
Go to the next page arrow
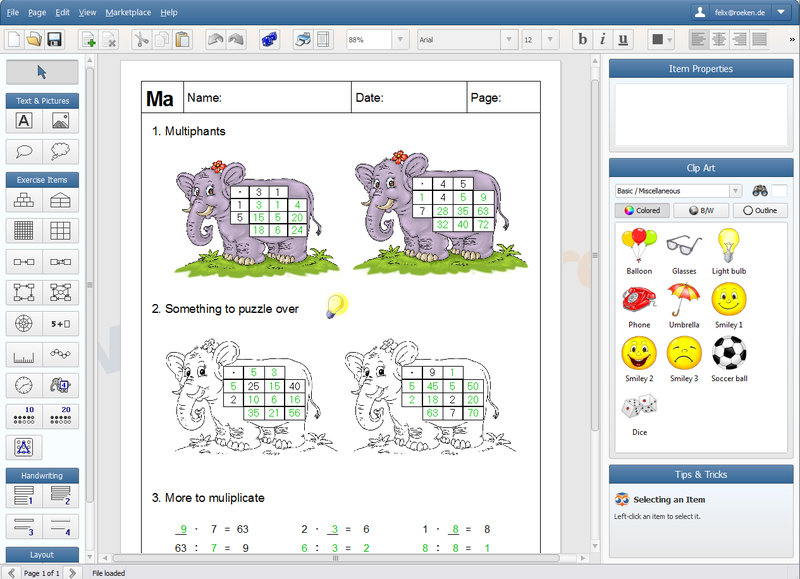pos(72,573)
